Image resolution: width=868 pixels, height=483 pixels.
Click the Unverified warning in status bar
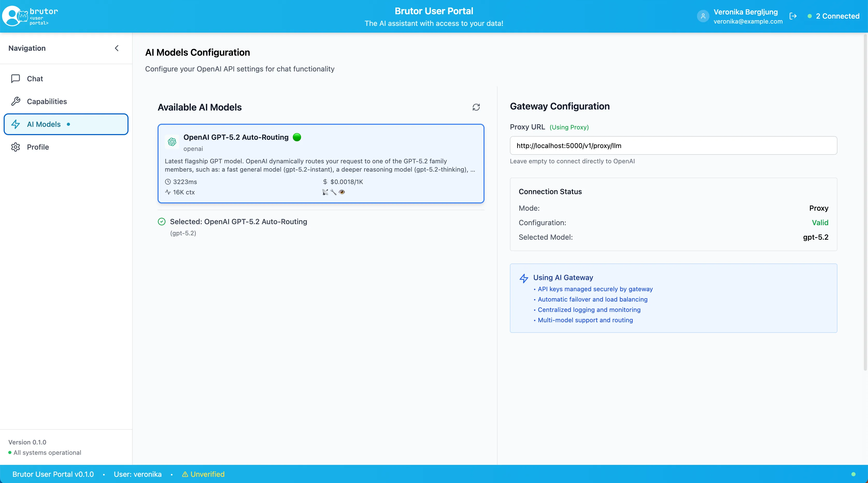tap(203, 474)
